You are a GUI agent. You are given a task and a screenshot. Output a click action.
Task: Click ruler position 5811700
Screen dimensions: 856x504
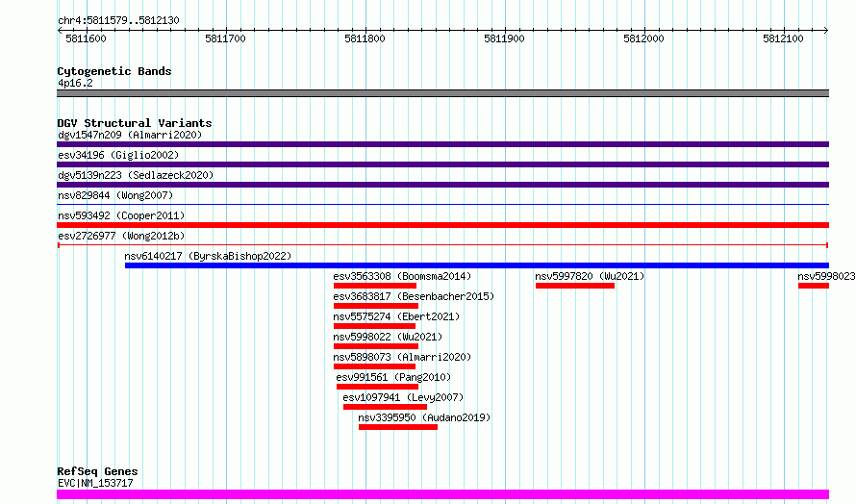pyautogui.click(x=225, y=38)
